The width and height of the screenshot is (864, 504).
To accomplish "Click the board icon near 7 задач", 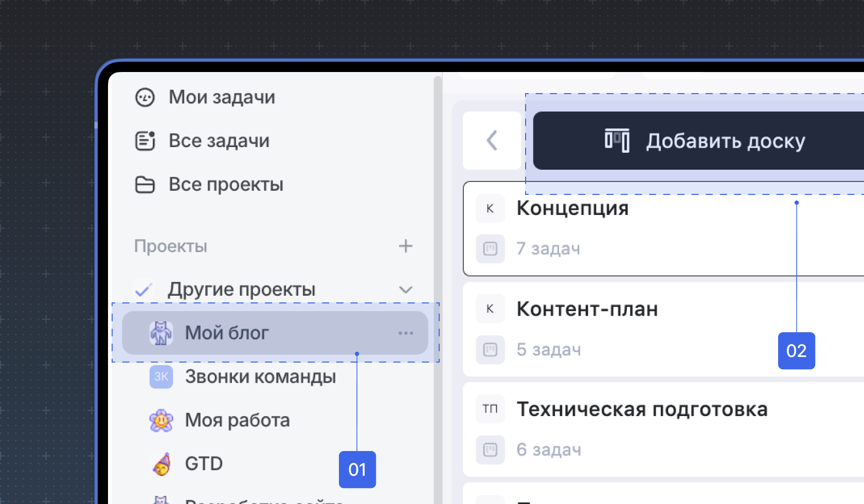I will (490, 248).
